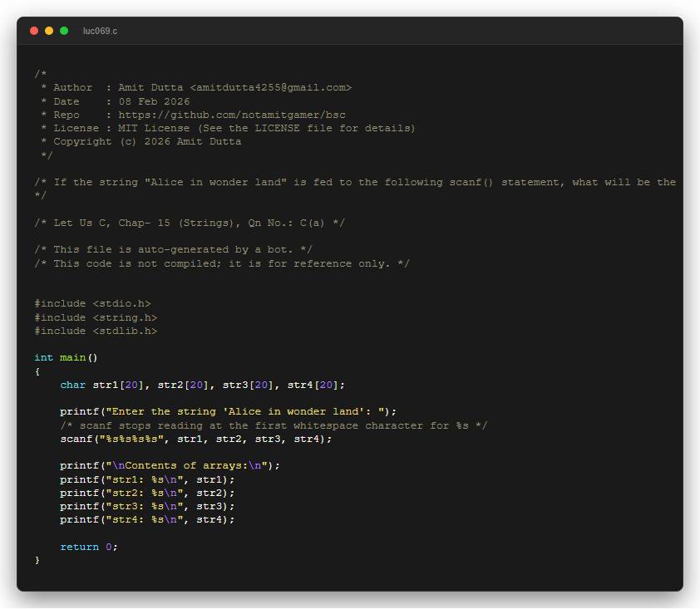Click the comment starting 'If the string "Alice in wonder land"'
This screenshot has height=609, width=700.
point(355,182)
